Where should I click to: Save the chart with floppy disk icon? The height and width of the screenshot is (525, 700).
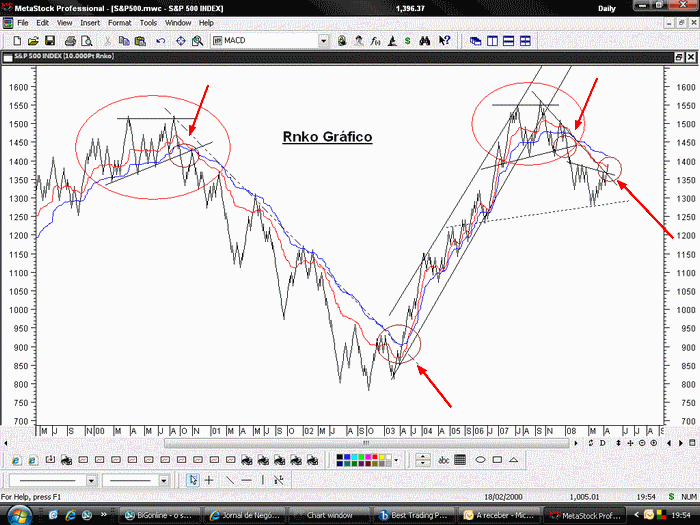50,41
